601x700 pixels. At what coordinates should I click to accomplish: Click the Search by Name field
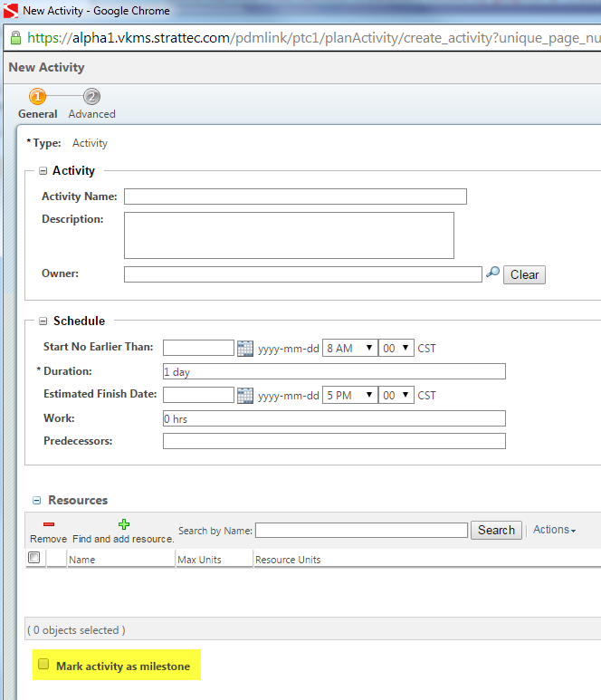pyautogui.click(x=361, y=531)
